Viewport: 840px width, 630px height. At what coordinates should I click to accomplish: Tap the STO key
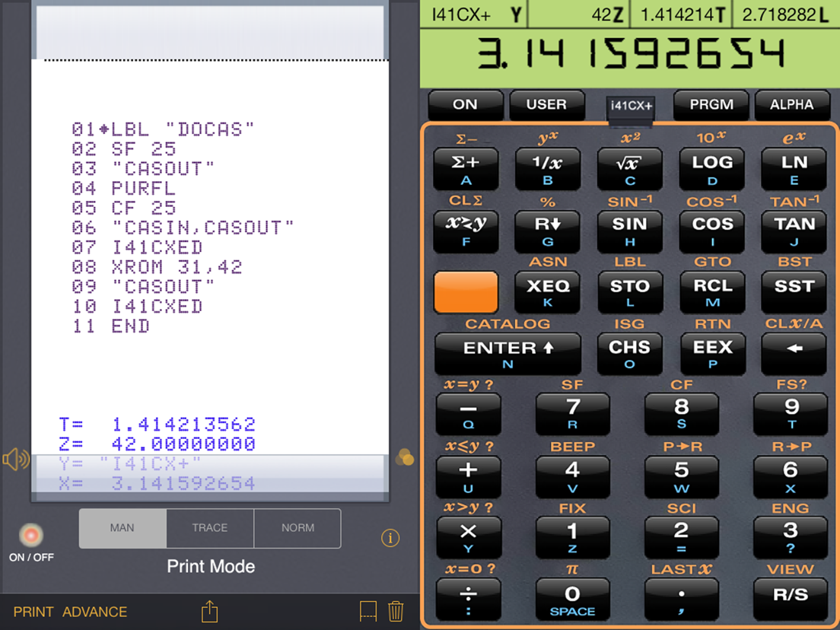click(629, 292)
